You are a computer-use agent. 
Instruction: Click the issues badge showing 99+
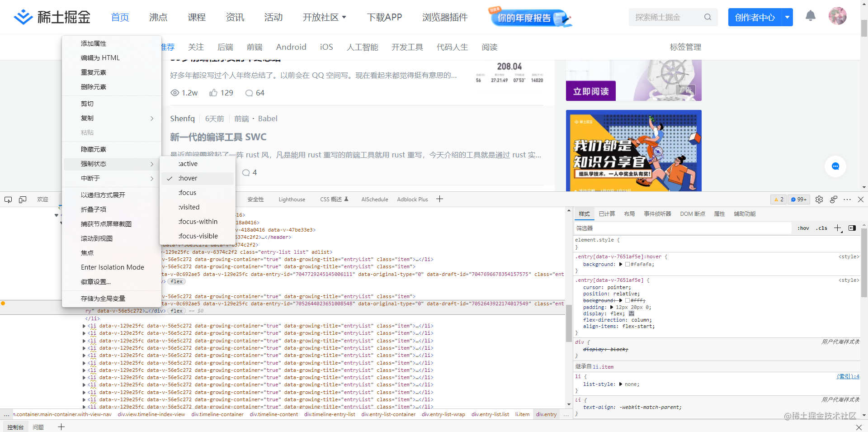[x=799, y=199]
